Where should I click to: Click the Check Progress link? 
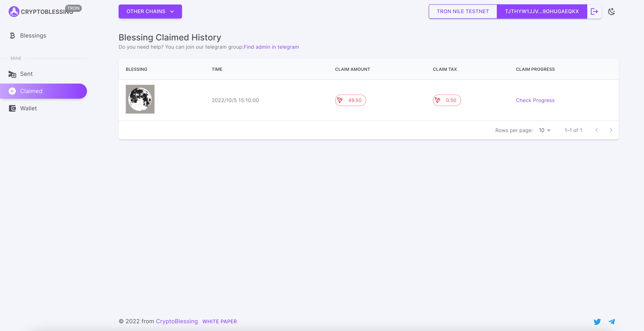pos(535,100)
